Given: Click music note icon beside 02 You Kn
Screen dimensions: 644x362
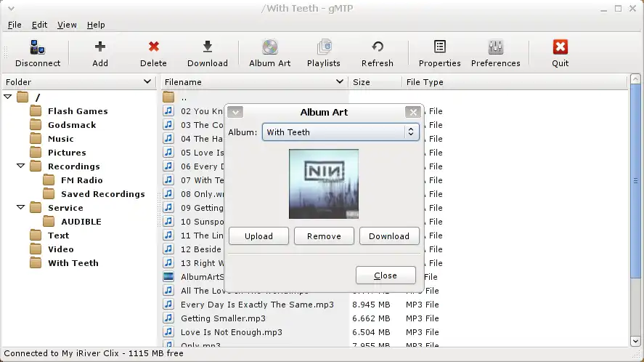Looking at the screenshot, I should point(168,110).
